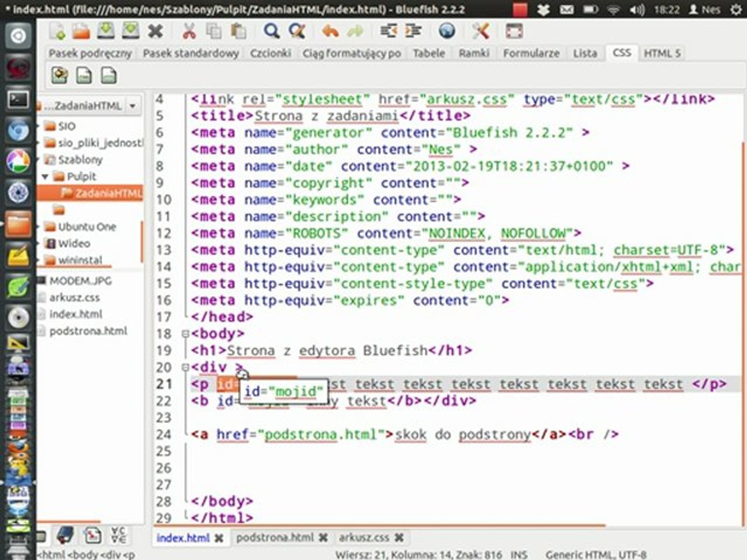The height and width of the screenshot is (560, 747).
Task: Select arkusz.css in file list
Action: tap(74, 297)
